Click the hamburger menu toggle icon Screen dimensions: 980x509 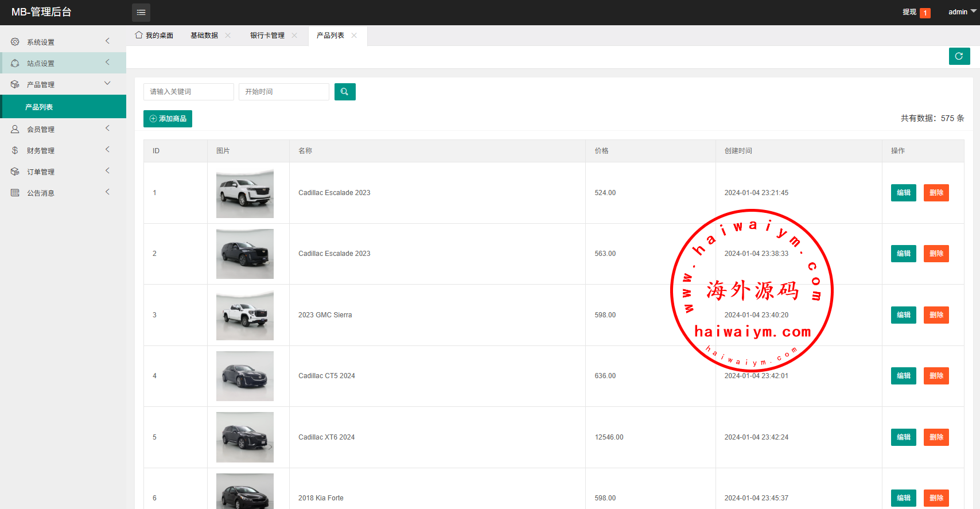[x=141, y=12]
